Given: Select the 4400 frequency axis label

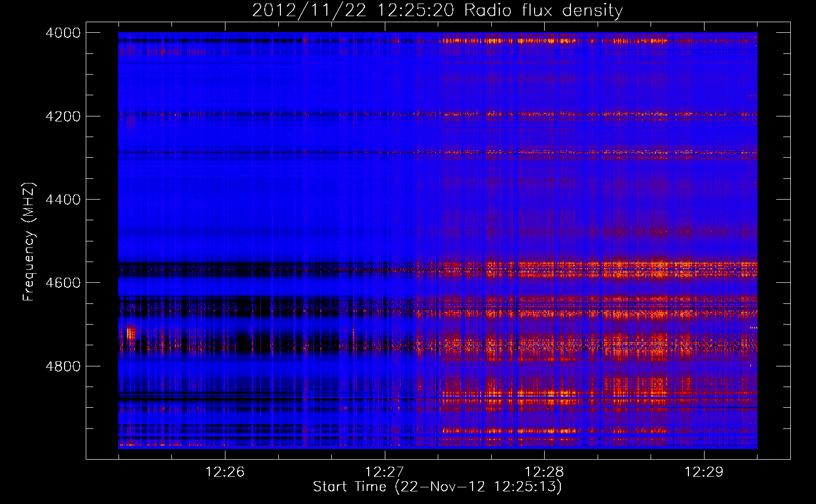Looking at the screenshot, I should pyautogui.click(x=63, y=200).
